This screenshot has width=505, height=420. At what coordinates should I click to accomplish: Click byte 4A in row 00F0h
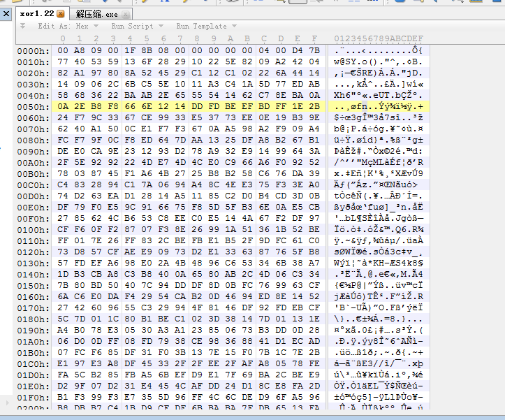pos(247,218)
